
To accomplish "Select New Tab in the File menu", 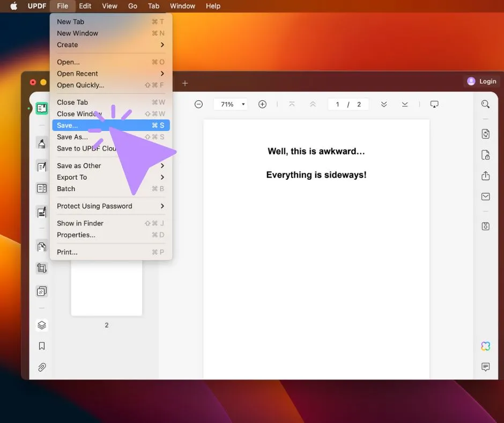I will point(111,21).
